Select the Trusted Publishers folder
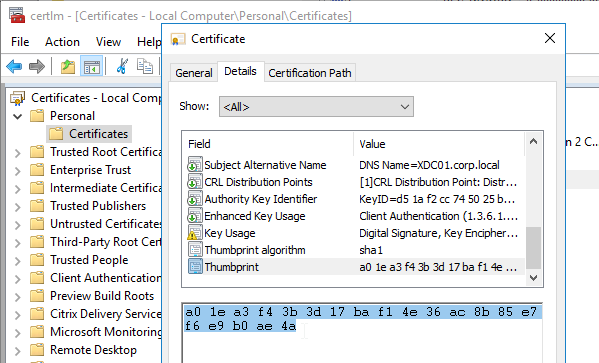The width and height of the screenshot is (599, 363). (x=98, y=206)
